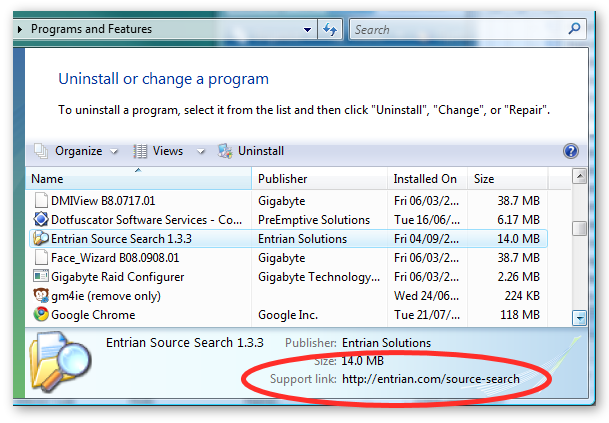Click the Entrian Source Search 1.3.3 details title

tap(184, 343)
